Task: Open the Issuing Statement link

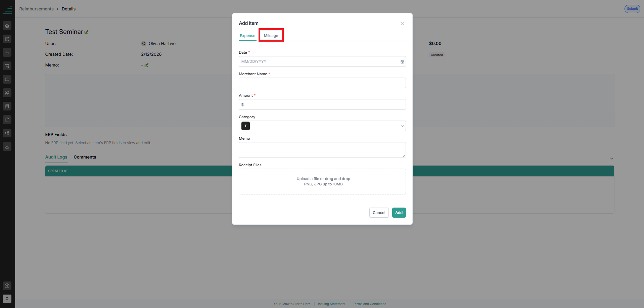Action: coord(331,304)
